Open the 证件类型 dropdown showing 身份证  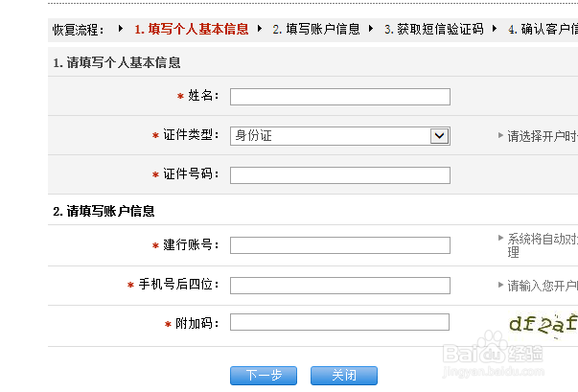(x=339, y=136)
